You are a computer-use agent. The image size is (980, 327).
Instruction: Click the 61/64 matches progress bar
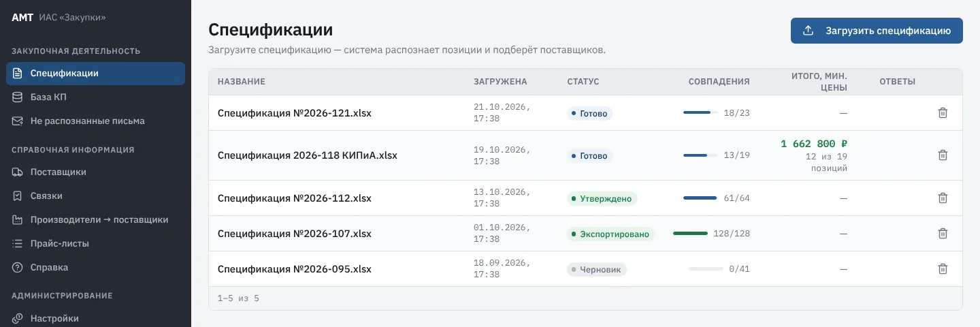700,198
